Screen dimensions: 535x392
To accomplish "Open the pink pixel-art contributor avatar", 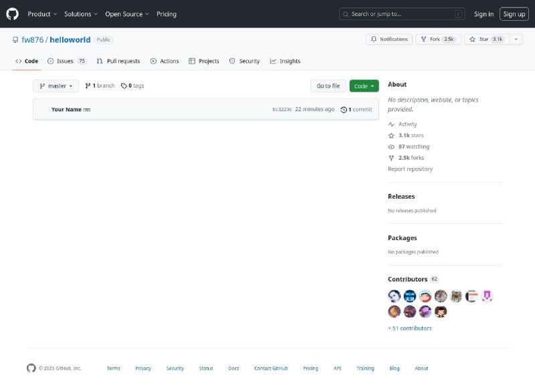I will (x=487, y=296).
